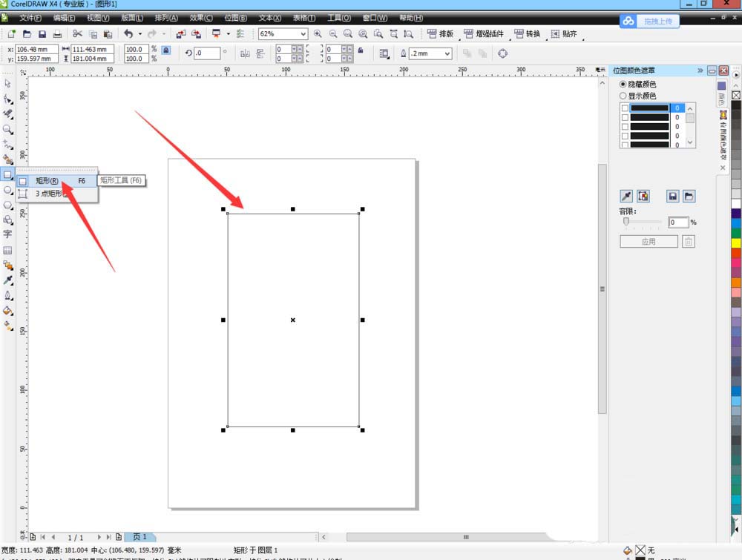Screen dimensions: 742x560
Task: Select the 显示颜色 radio button
Action: coord(623,96)
